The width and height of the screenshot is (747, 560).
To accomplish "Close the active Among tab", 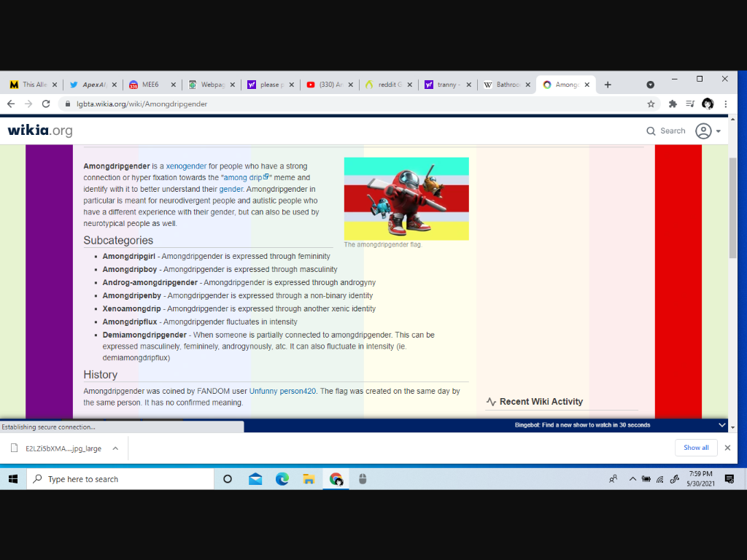I will click(587, 85).
